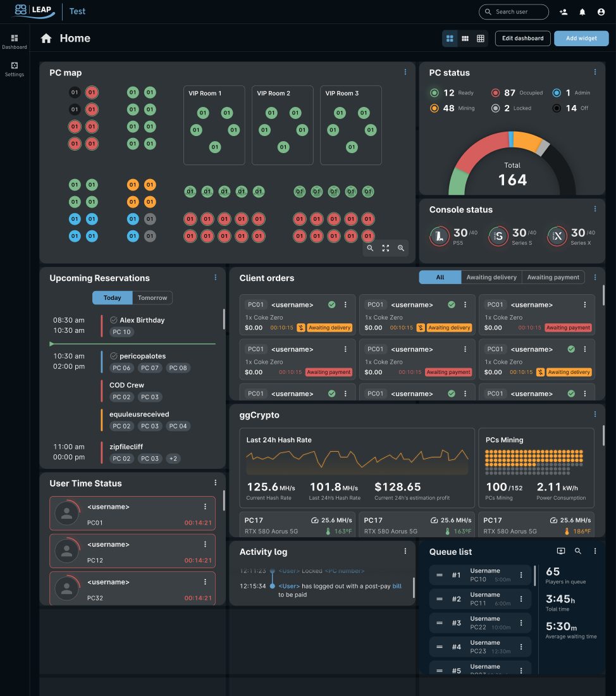Click the Series X console status icon
This screenshot has height=696, width=616.
click(557, 236)
